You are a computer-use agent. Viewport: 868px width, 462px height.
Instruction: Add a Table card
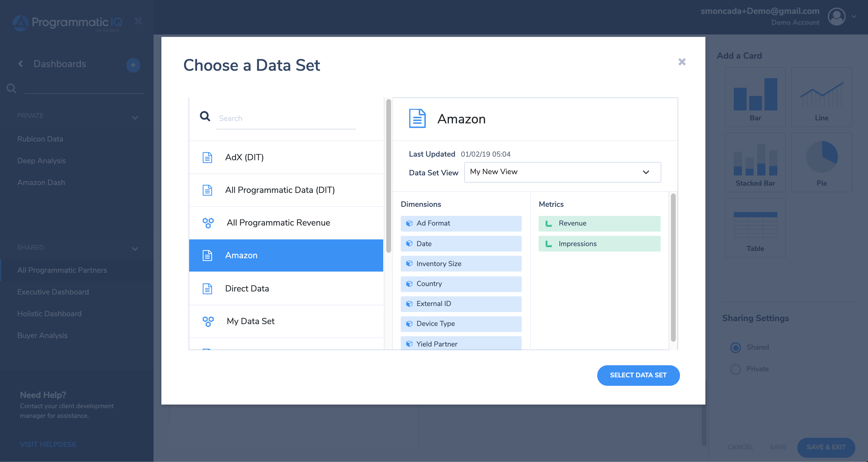755,228
